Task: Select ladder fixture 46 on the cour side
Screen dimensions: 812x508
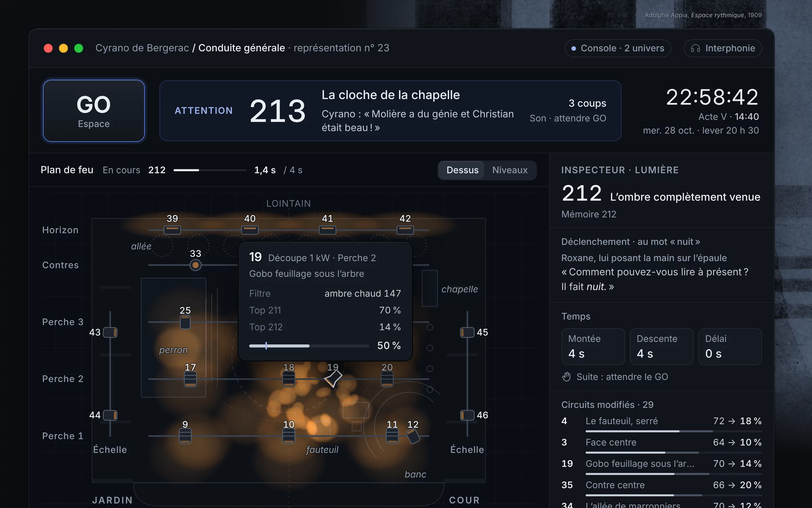Action: pos(467,415)
